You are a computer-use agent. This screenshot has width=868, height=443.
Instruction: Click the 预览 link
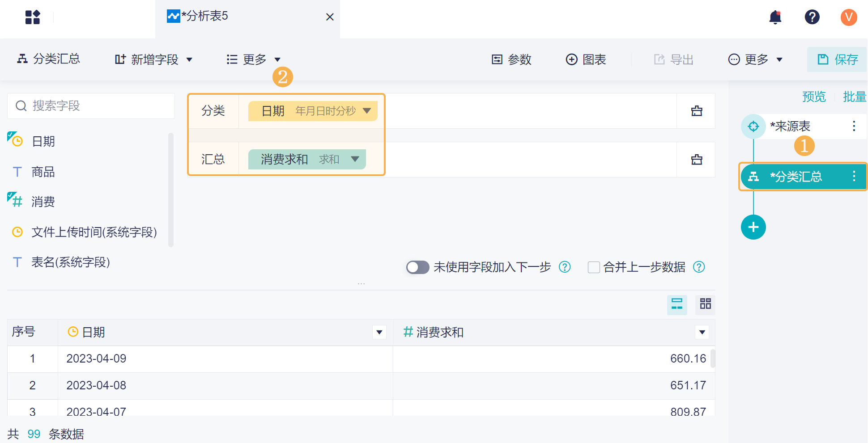click(x=813, y=97)
